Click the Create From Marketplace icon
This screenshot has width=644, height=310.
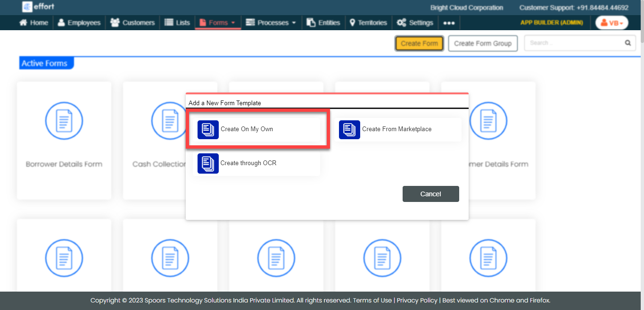coord(349,129)
